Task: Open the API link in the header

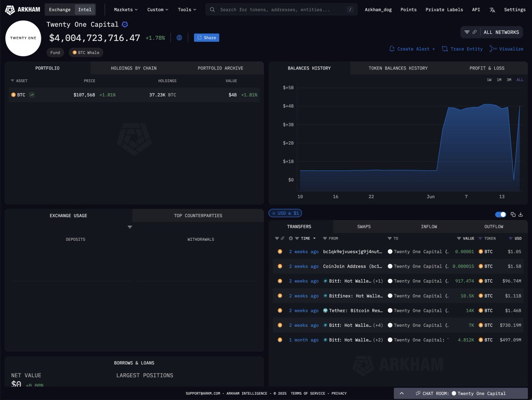Action: 476,9
